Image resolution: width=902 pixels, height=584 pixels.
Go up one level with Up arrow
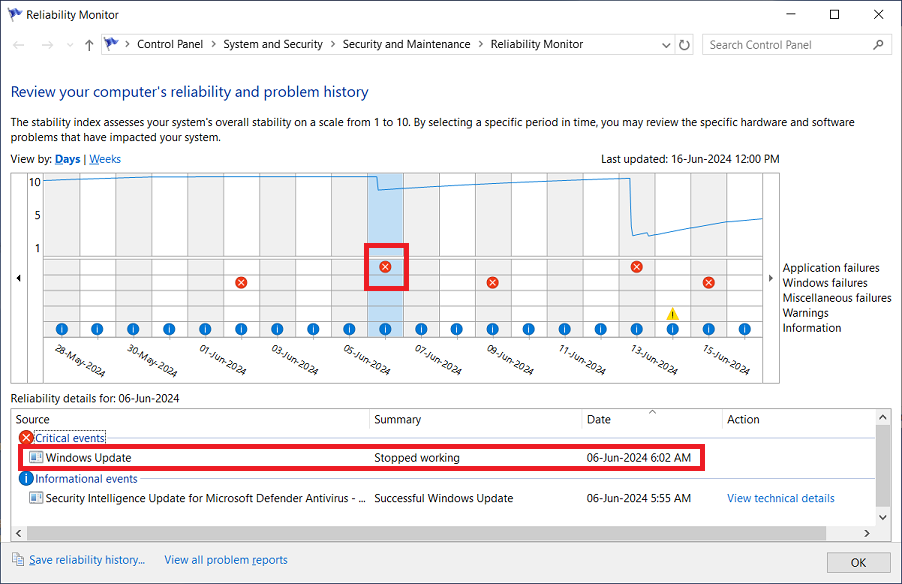pyautogui.click(x=89, y=45)
